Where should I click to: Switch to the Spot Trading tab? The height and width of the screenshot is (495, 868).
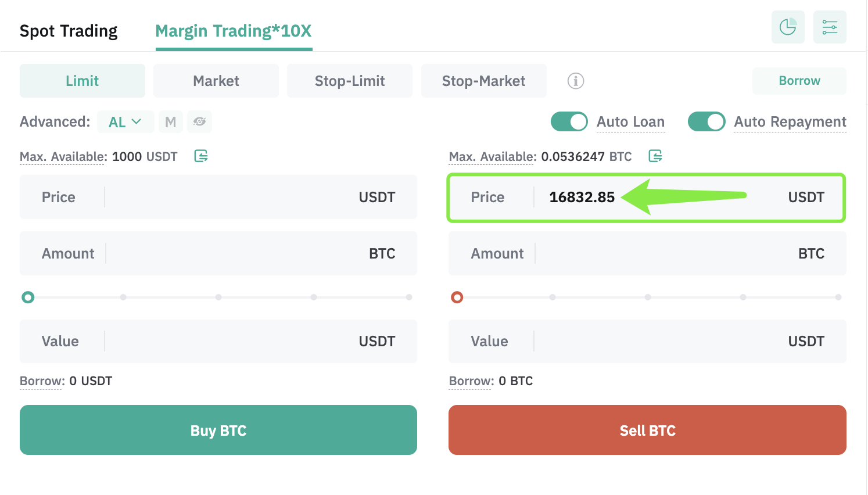coord(69,31)
